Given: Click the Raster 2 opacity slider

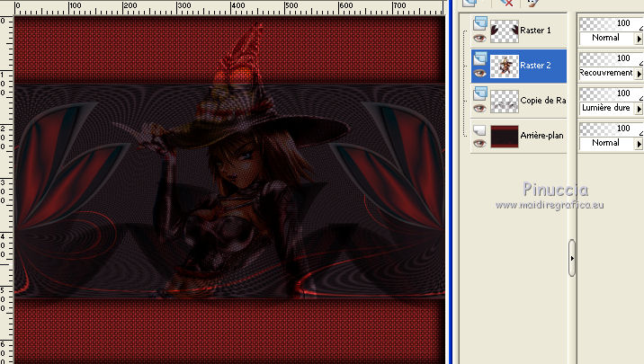Looking at the screenshot, I should click(611, 58).
